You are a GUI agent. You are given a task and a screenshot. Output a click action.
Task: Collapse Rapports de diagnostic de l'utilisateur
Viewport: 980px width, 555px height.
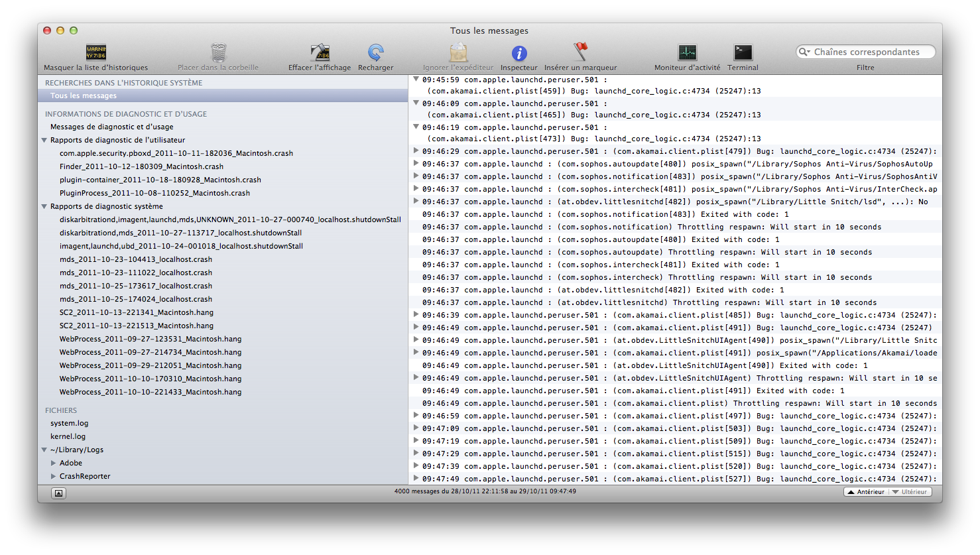pos(44,140)
